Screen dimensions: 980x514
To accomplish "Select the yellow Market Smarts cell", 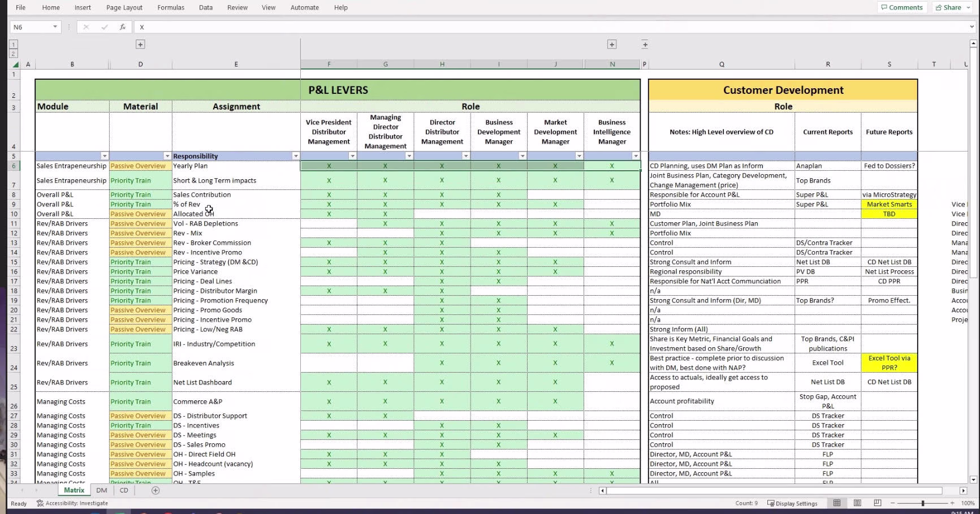I will click(x=889, y=204).
